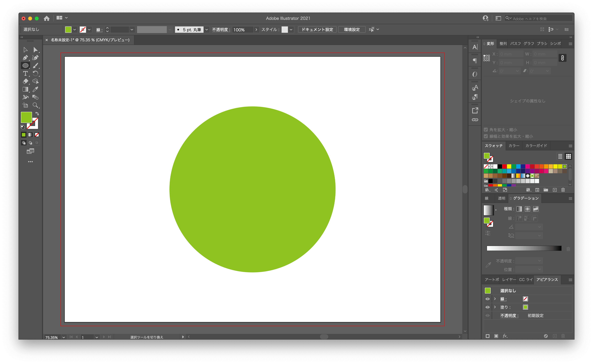Viewport: 593px width, 364px height.
Task: Toggle the 線幅と効果を拡大・縮小 checkbox
Action: pos(486,136)
